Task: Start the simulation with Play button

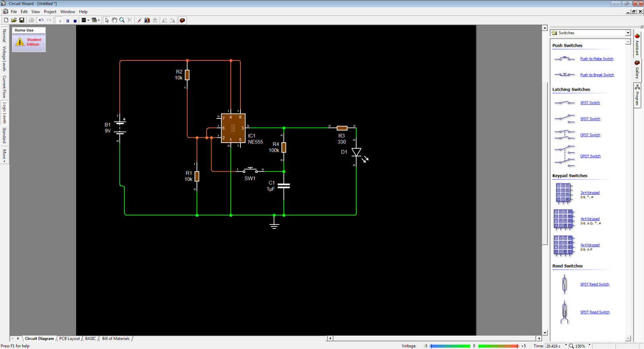Action: (x=60, y=21)
